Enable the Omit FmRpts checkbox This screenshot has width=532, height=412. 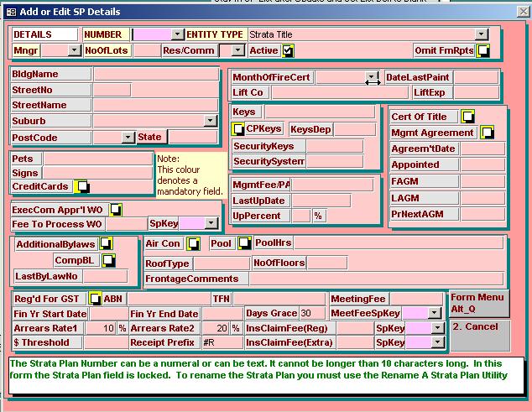(x=483, y=51)
